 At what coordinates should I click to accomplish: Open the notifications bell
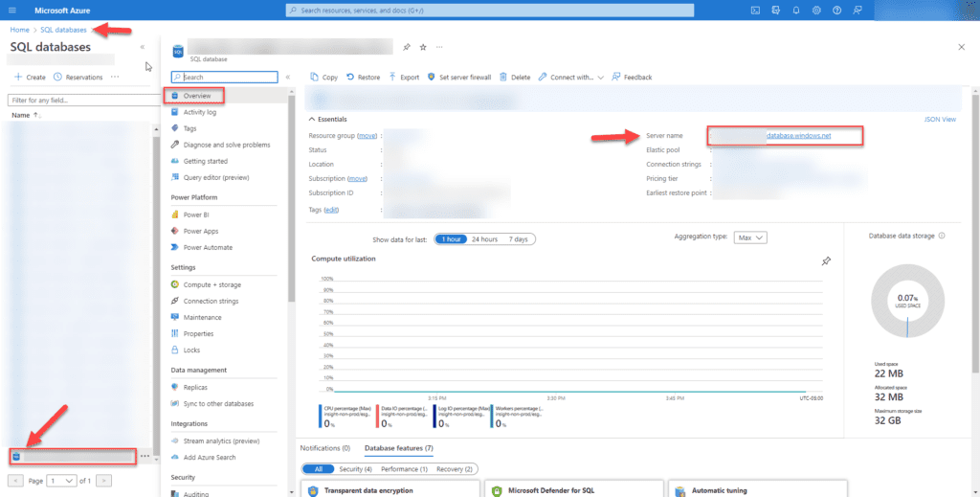coord(795,11)
